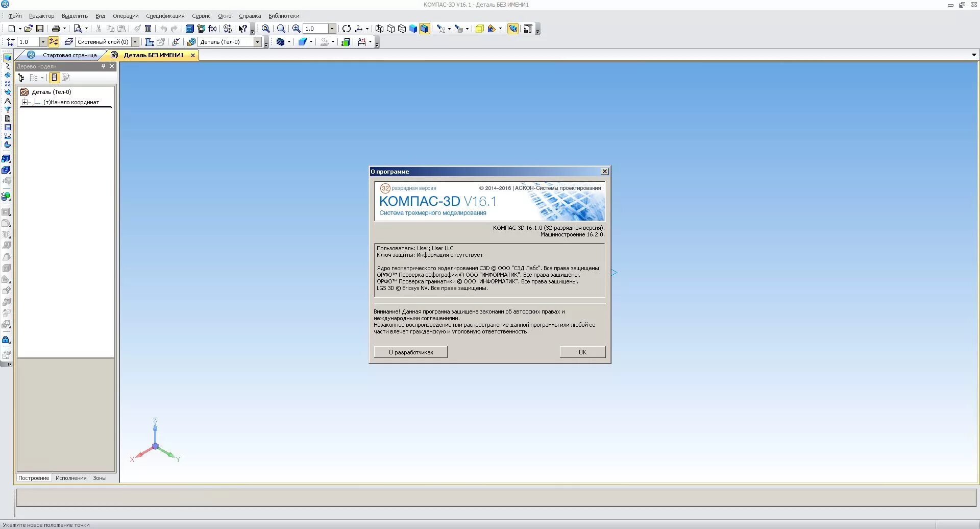
Task: Toggle Shaded with edges display icon
Action: (x=424, y=29)
